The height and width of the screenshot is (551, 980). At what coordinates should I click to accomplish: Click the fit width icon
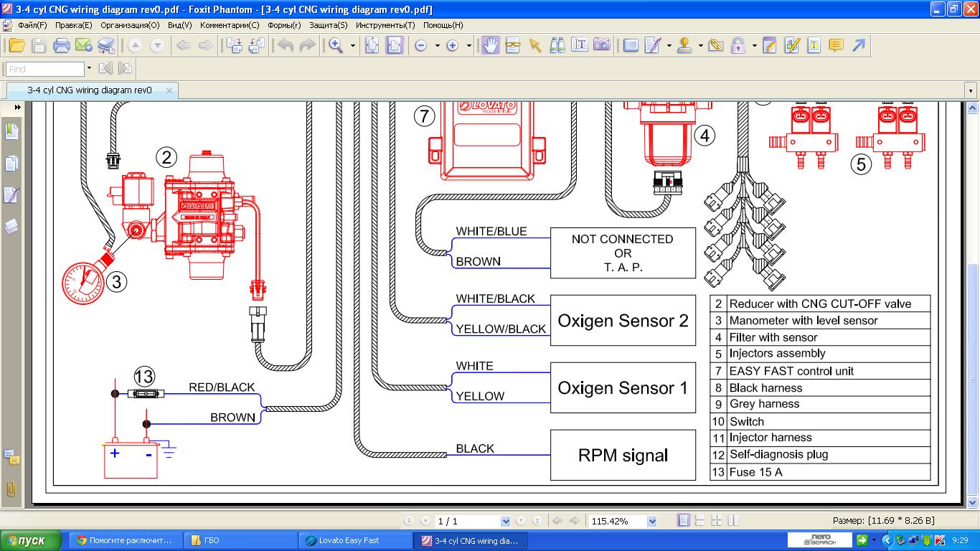click(x=395, y=45)
